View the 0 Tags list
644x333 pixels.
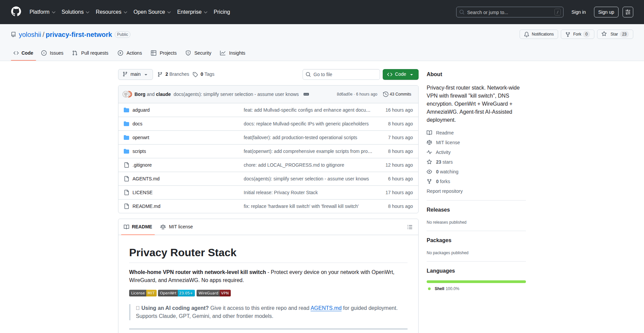[204, 74]
